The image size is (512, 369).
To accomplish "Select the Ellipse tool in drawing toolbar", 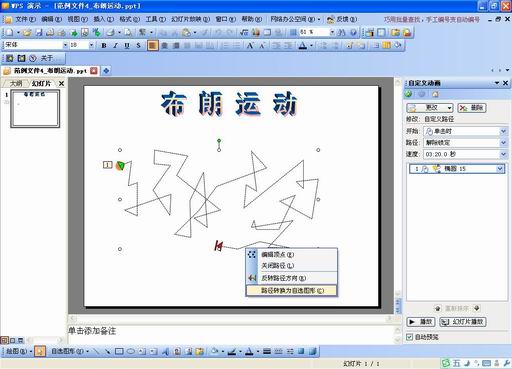I will tap(131, 351).
